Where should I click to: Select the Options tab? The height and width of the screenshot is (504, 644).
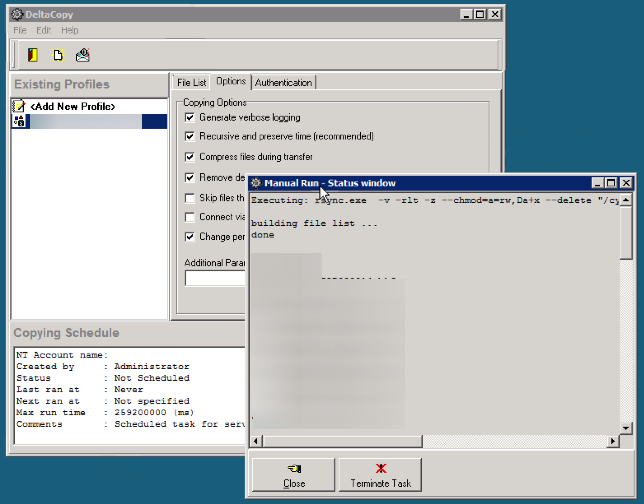[x=231, y=81]
